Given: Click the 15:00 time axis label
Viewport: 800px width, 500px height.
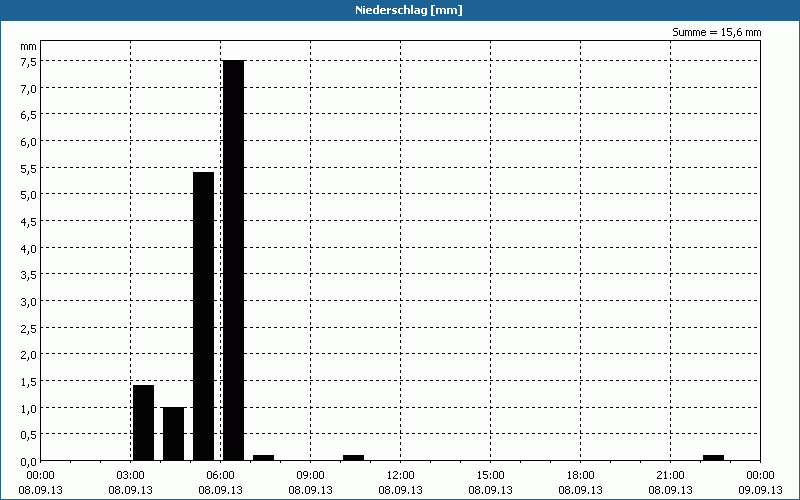Looking at the screenshot, I should tap(490, 476).
